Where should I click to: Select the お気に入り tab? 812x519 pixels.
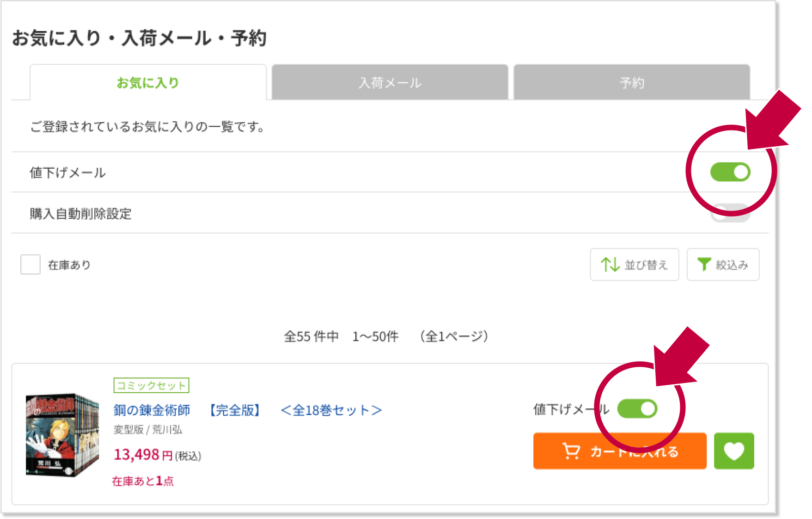tap(148, 83)
